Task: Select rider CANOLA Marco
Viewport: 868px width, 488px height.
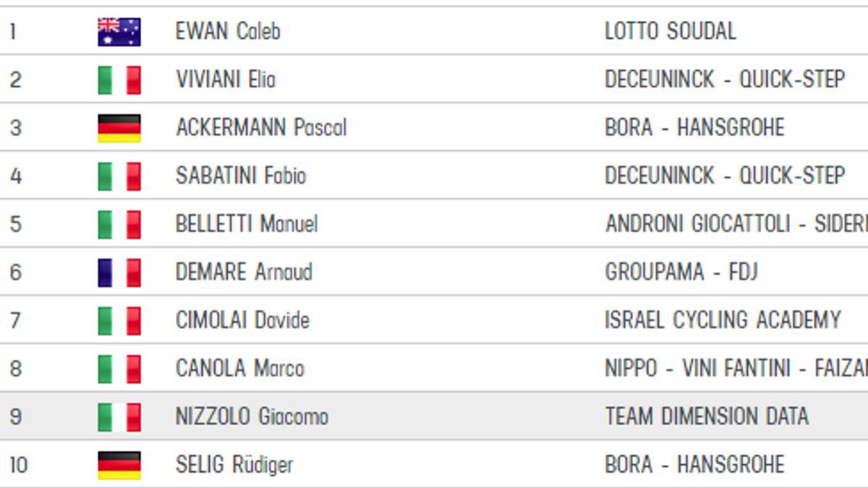Action: [239, 369]
